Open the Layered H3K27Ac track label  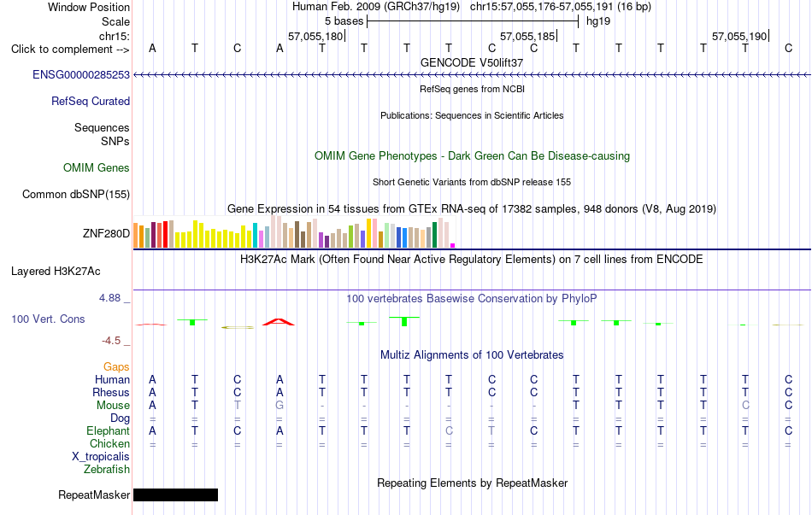(x=56, y=272)
